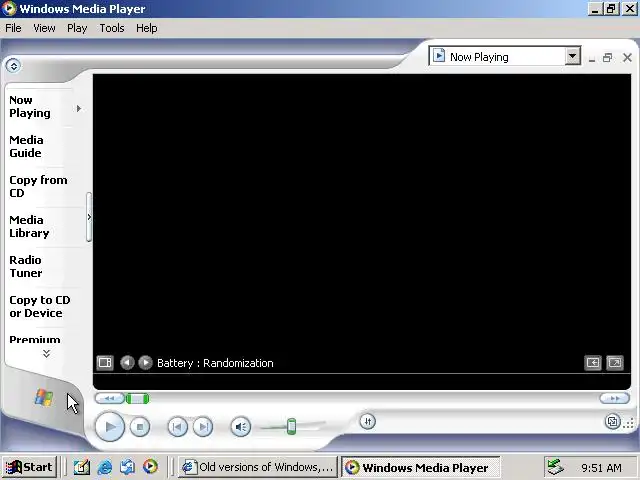Skip to the next track
Image resolution: width=640 pixels, height=480 pixels.
tap(203, 427)
